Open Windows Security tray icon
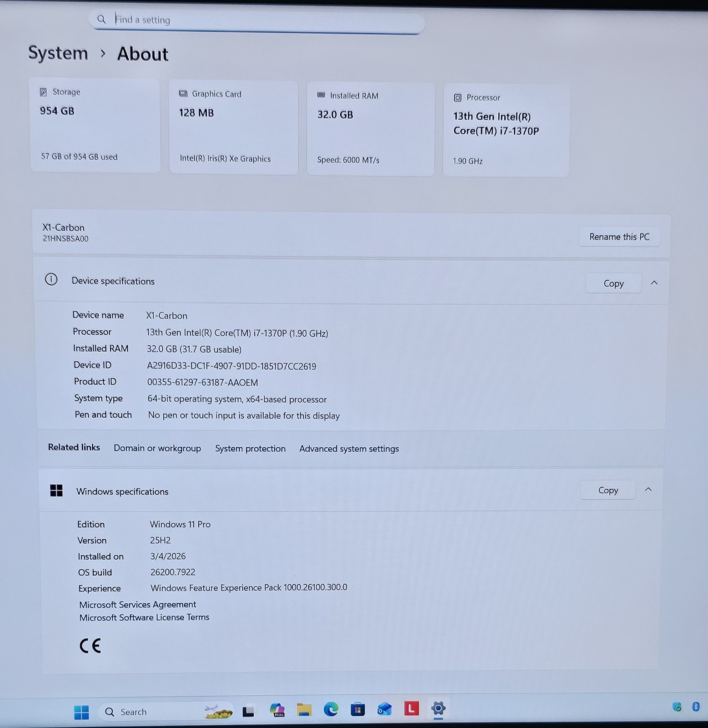 [677, 707]
